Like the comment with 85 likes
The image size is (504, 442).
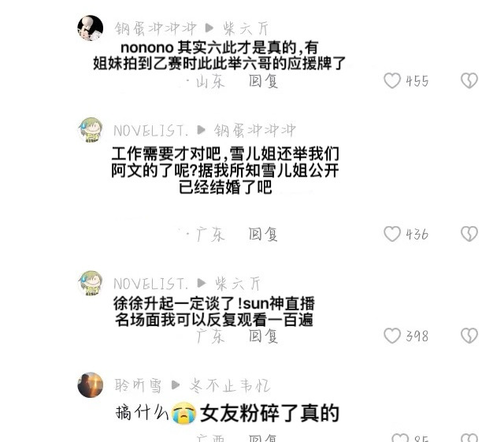[x=400, y=438]
